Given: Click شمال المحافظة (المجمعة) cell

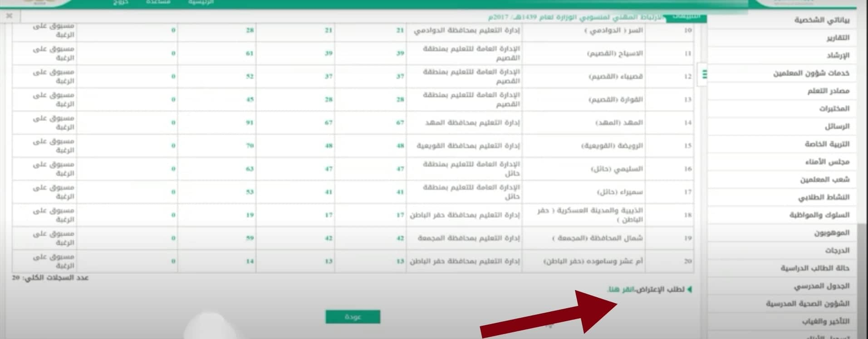Looking at the screenshot, I should coord(583,238).
